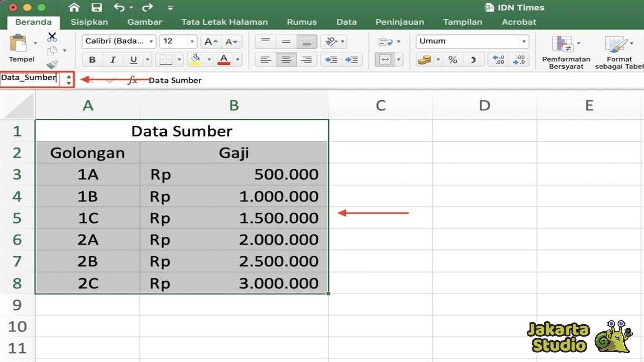
Task: Click the currency coins format icon
Action: pyautogui.click(x=424, y=60)
